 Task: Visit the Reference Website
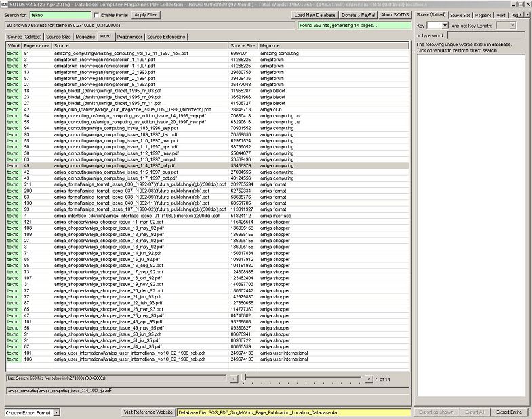(148, 412)
